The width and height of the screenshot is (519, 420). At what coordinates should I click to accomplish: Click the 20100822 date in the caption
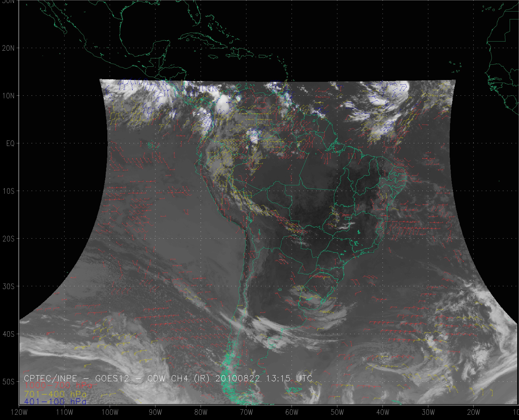click(237, 378)
